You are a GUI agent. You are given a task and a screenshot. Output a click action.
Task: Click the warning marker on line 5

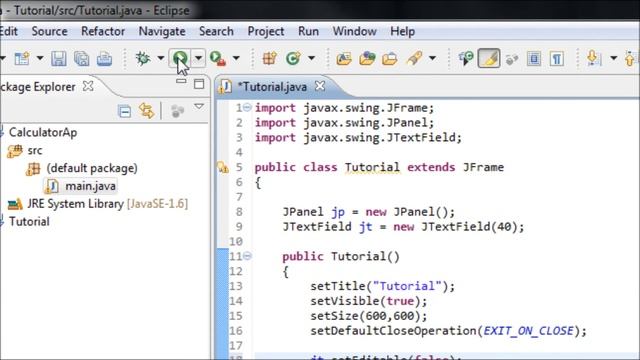[x=223, y=167]
